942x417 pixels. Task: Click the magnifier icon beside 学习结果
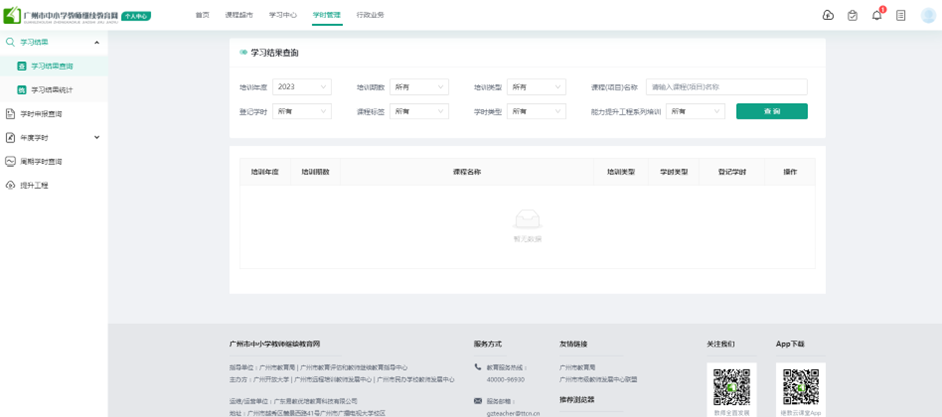(10, 42)
